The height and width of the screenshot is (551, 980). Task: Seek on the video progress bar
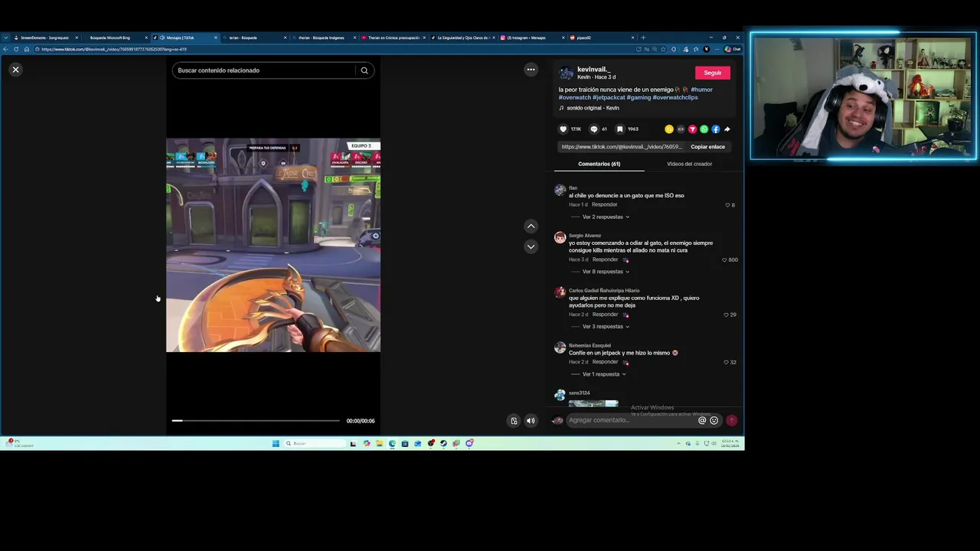coord(256,420)
